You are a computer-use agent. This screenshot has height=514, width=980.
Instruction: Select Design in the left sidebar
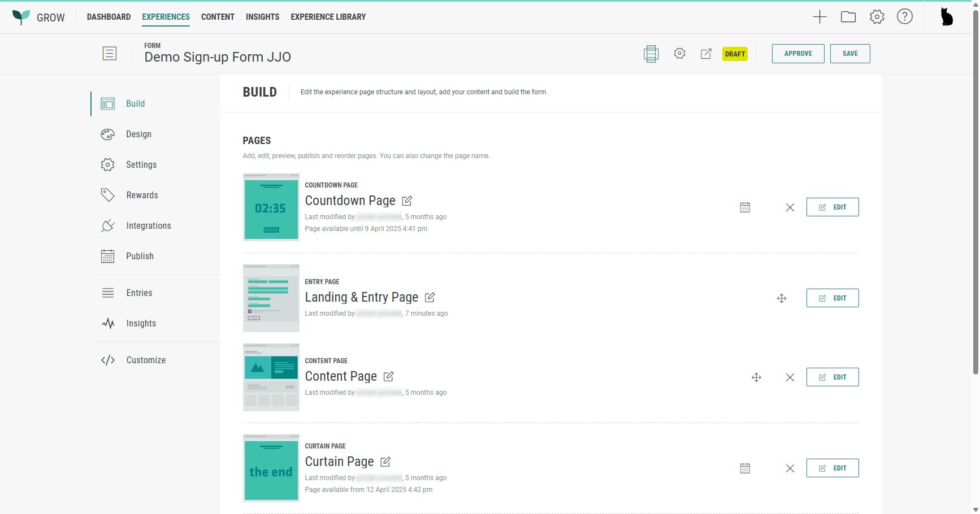138,134
